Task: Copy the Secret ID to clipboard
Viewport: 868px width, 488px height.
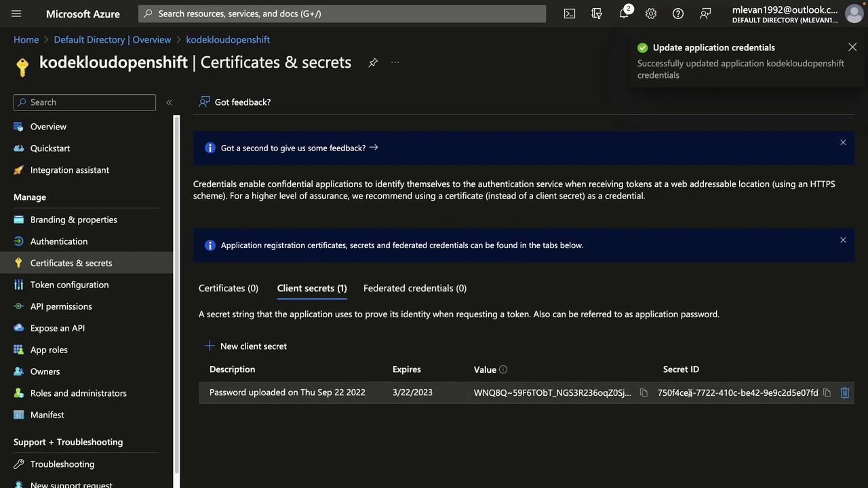Action: [x=827, y=392]
